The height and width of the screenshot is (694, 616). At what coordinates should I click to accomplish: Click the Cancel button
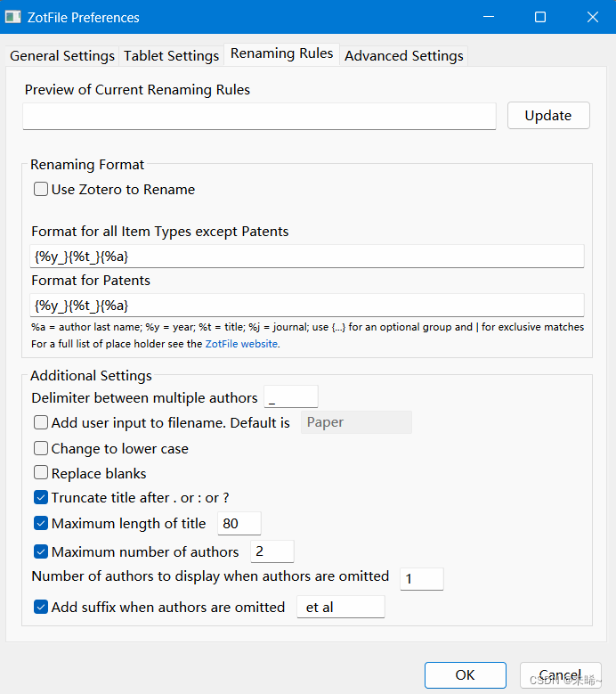tap(560, 675)
